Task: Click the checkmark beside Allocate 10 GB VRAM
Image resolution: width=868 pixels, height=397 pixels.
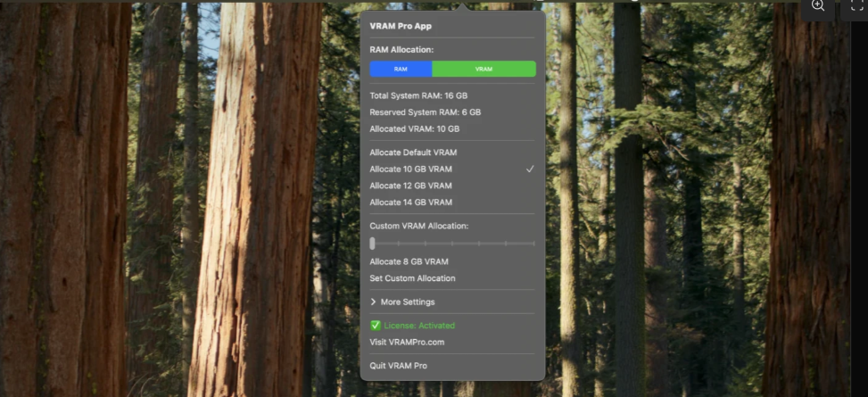Action: [530, 169]
